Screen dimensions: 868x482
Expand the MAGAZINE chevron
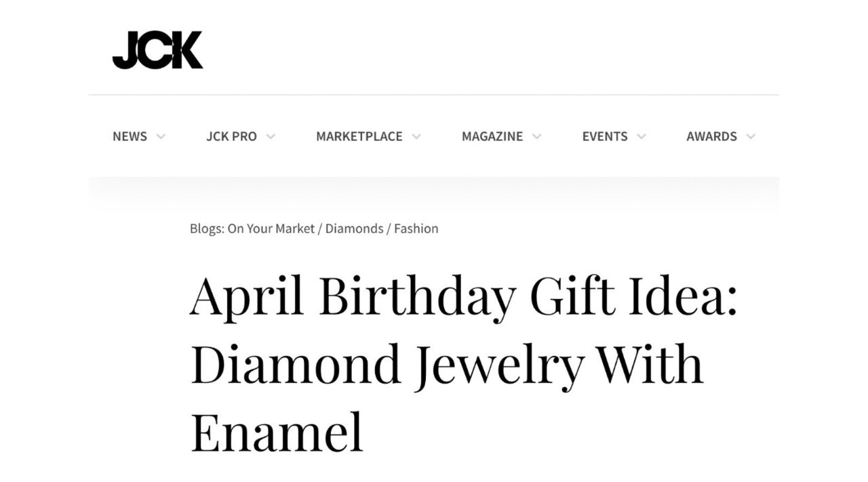(538, 136)
